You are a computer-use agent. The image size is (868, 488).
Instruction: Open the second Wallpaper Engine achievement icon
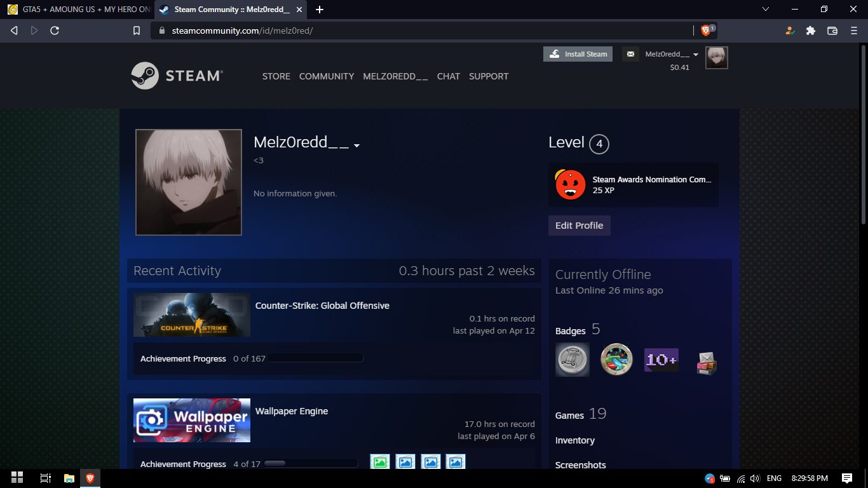tap(405, 462)
